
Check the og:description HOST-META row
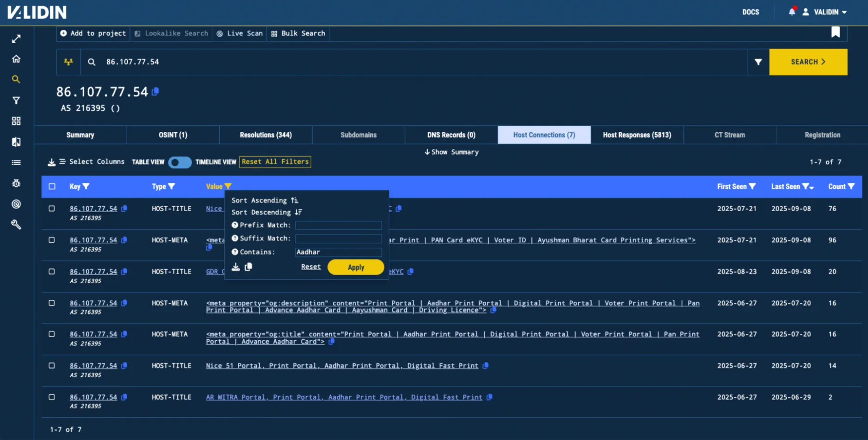(52, 303)
